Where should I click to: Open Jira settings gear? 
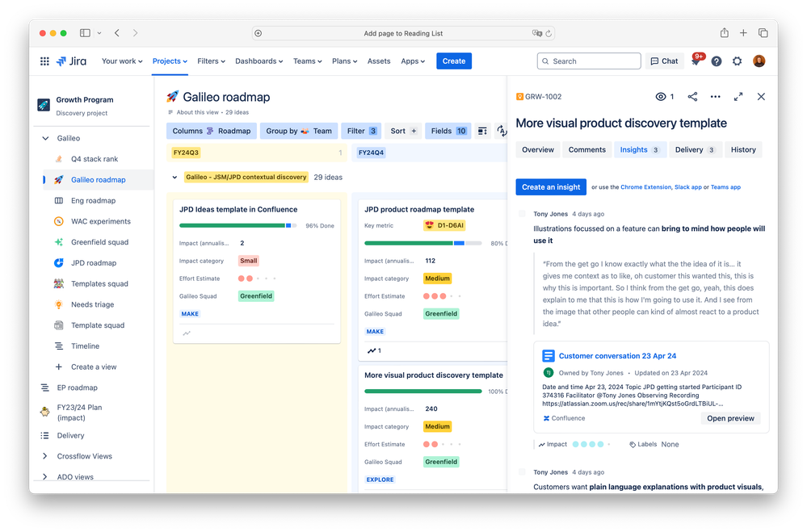(x=737, y=61)
